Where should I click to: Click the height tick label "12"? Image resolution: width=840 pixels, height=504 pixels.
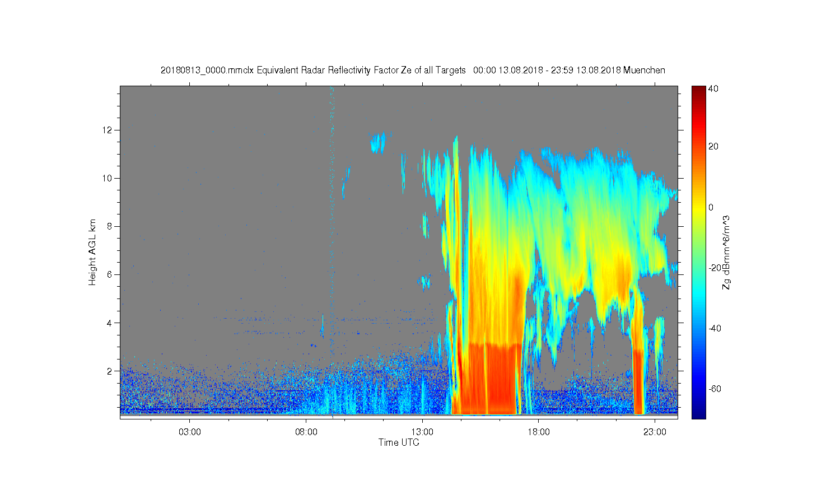[108, 130]
